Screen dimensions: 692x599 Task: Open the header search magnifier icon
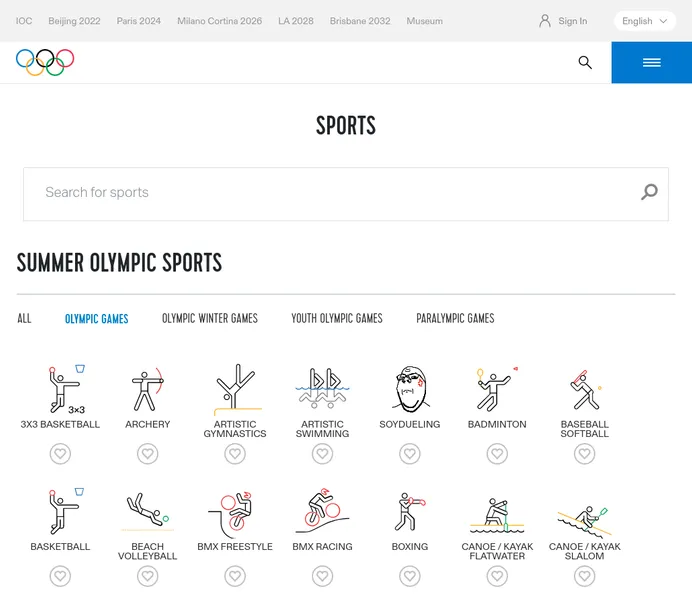point(585,62)
